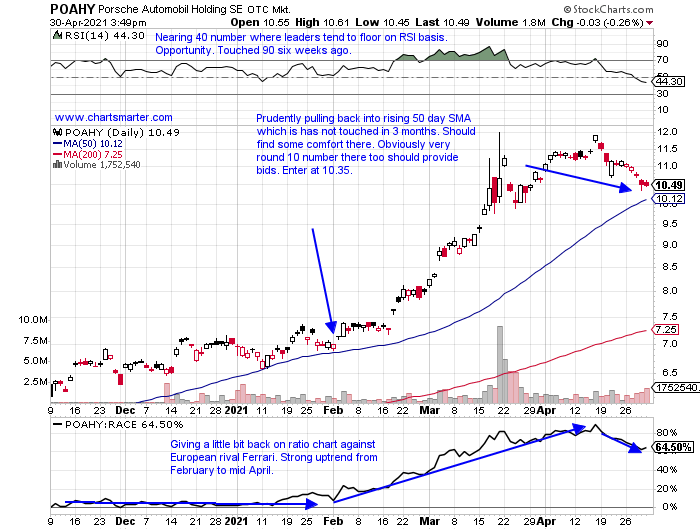Click the 44.30 RSI value tag
Image resolution: width=700 pixels, height=530 pixels.
[669, 82]
